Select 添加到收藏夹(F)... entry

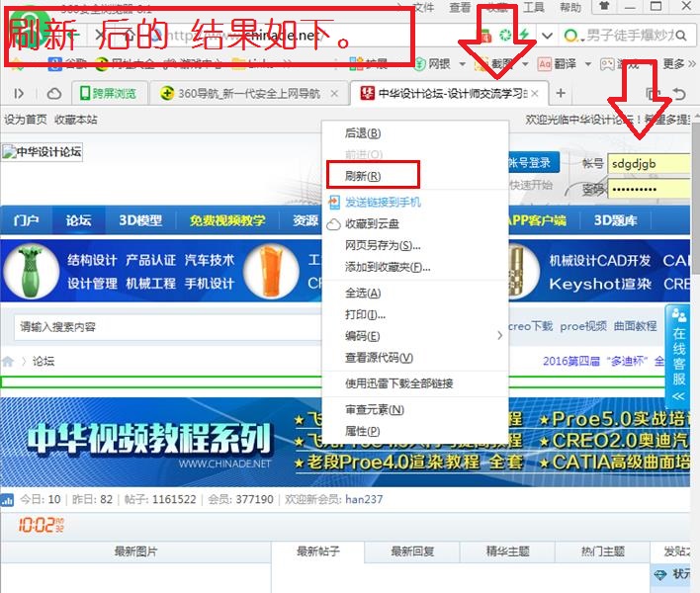coord(388,267)
